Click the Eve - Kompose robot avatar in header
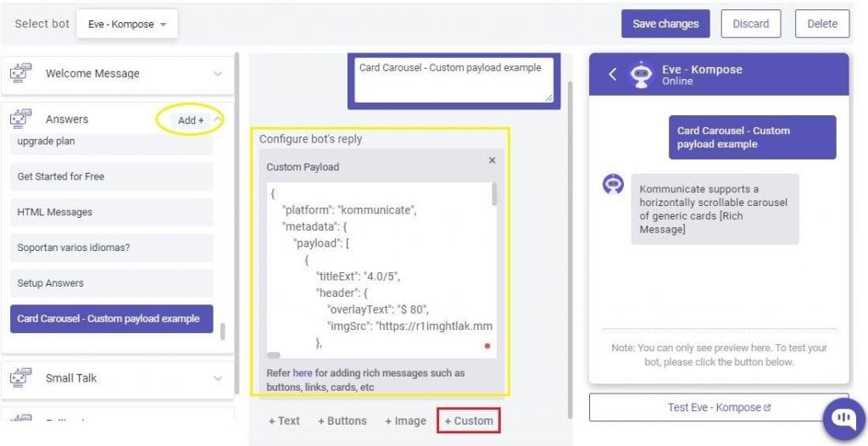 pos(641,75)
